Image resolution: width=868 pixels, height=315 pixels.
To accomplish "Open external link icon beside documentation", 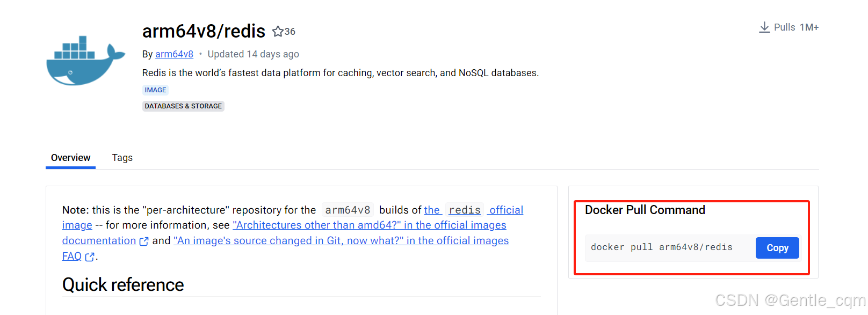I will [x=144, y=241].
